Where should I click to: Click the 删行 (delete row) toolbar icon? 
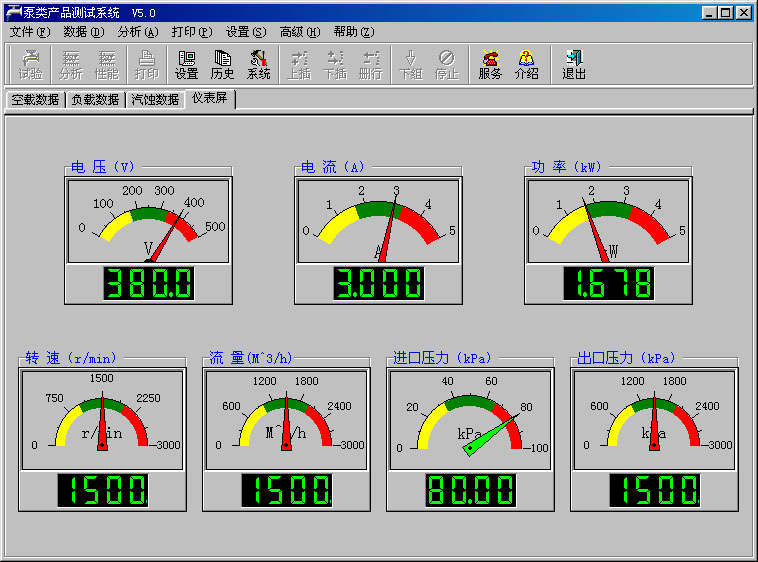tap(371, 65)
